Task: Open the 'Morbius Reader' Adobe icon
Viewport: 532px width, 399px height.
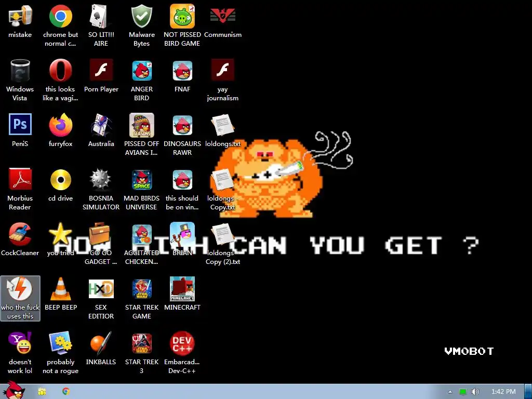Action: pos(20,179)
